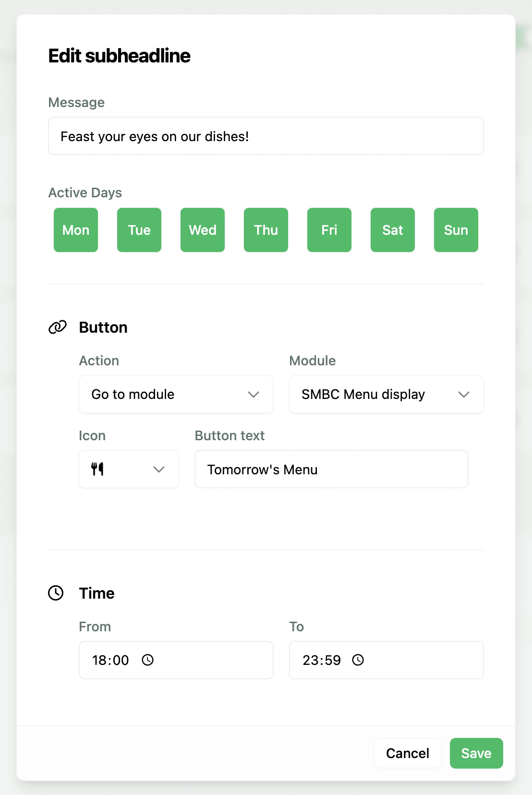The width and height of the screenshot is (532, 795).
Task: Toggle Thu active day
Action: click(x=266, y=230)
